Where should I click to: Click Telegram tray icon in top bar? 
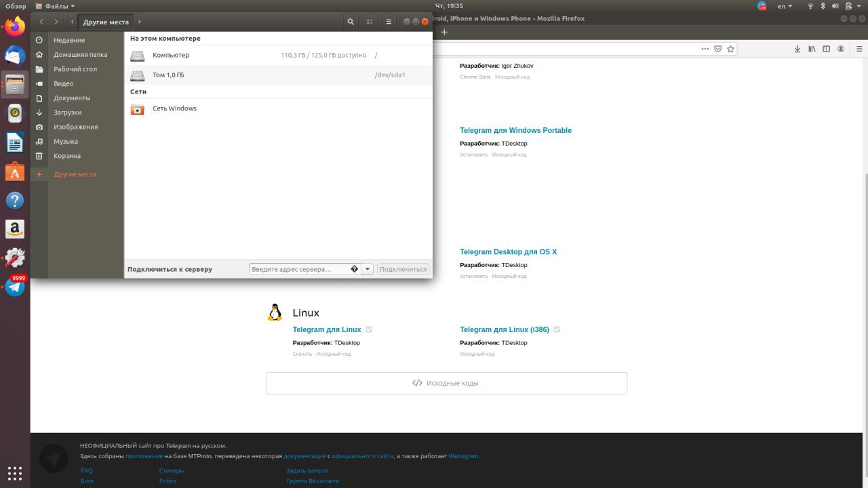[x=762, y=6]
